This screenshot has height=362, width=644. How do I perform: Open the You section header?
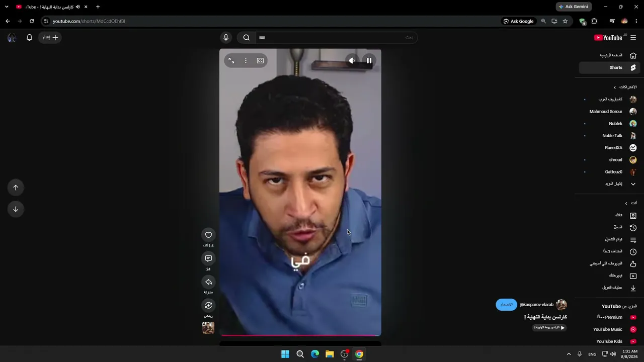pos(630,203)
